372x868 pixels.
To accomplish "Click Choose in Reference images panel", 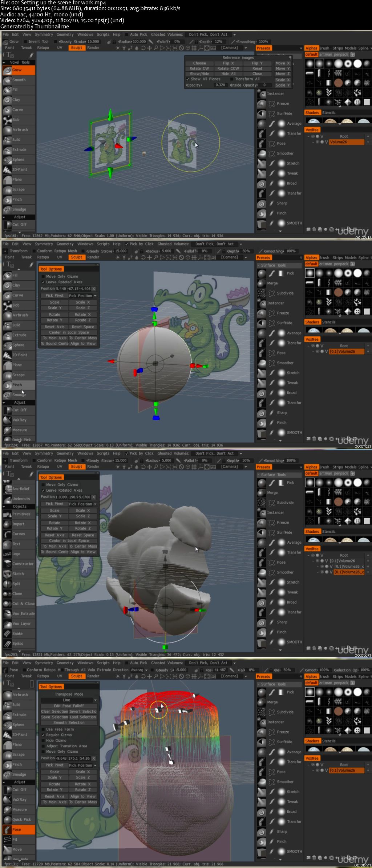I will point(199,63).
